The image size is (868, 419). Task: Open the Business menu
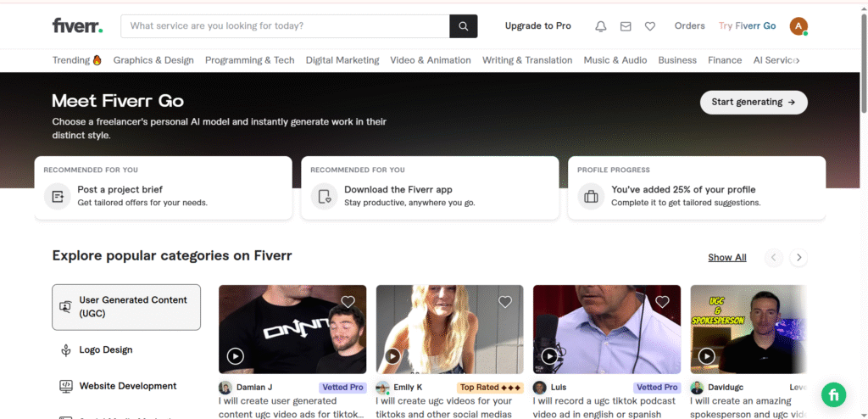click(x=677, y=60)
